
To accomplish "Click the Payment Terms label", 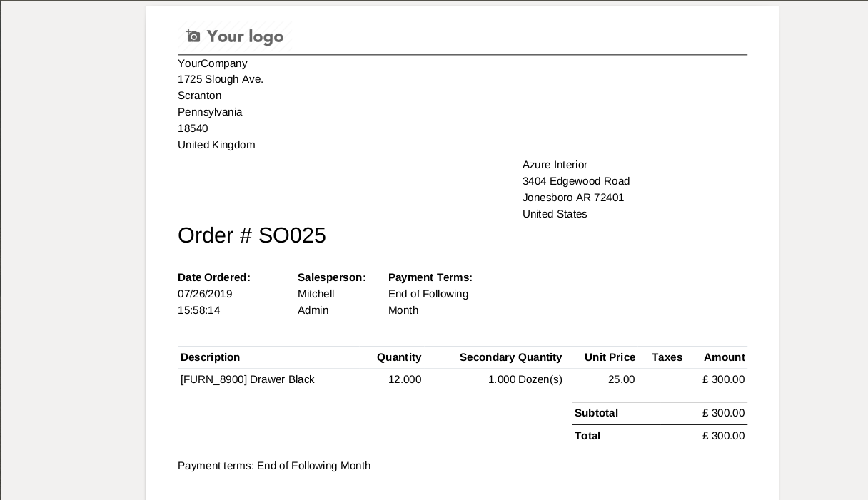I will (430, 277).
